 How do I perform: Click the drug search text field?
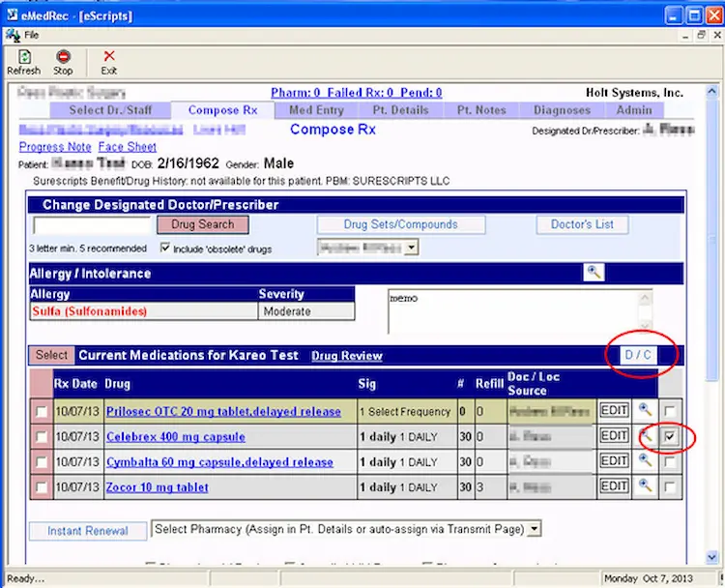[90, 225]
